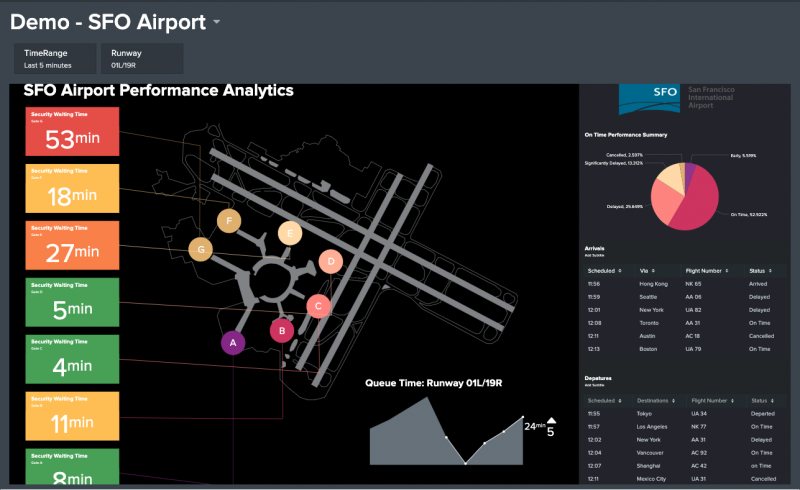Click the 'On Time, 52.922%' pie label

(748, 215)
